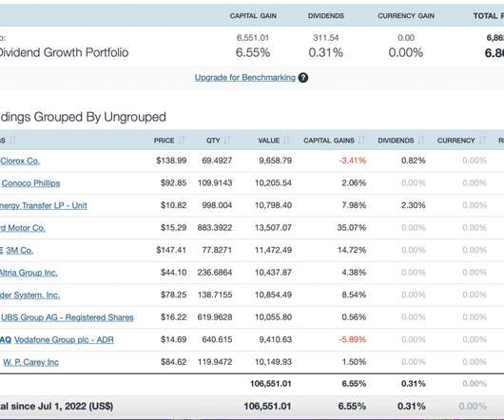Open the W. P. Carey Inc holding

pyautogui.click(x=30, y=362)
